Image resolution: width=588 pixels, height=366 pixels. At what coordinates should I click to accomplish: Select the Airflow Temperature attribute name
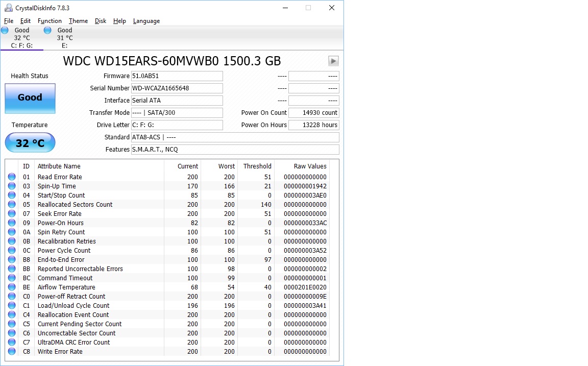(x=66, y=287)
